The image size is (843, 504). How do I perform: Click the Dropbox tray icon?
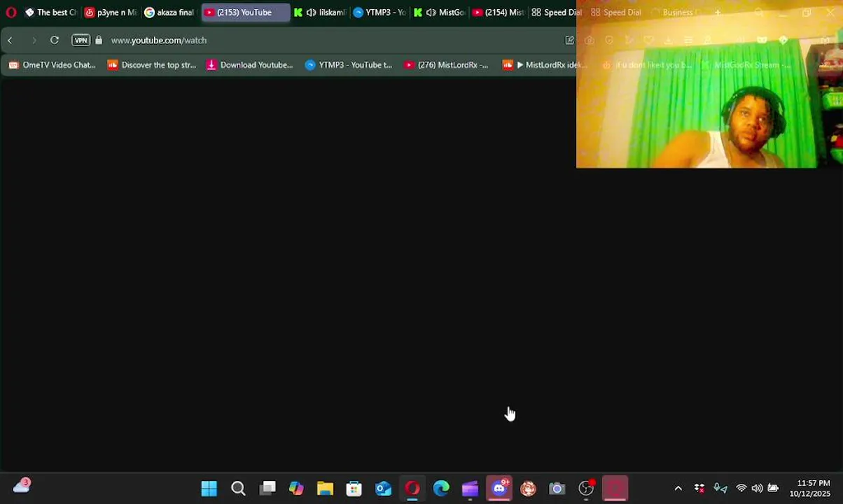(x=699, y=489)
